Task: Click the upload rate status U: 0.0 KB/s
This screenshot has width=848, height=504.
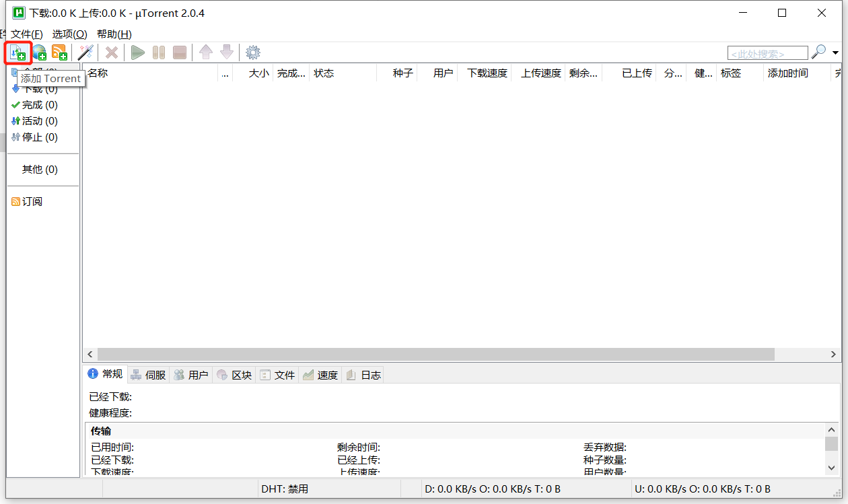Action: pos(703,489)
